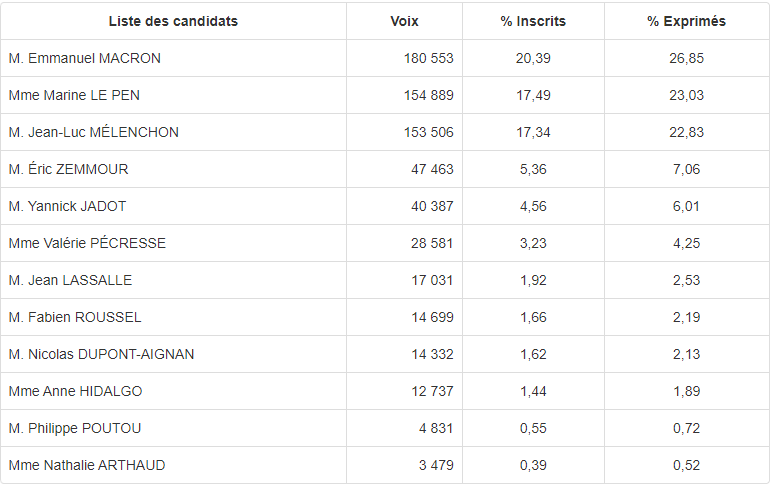Click Macron's vote count 180 553
The width and height of the screenshot is (774, 488).
428,58
